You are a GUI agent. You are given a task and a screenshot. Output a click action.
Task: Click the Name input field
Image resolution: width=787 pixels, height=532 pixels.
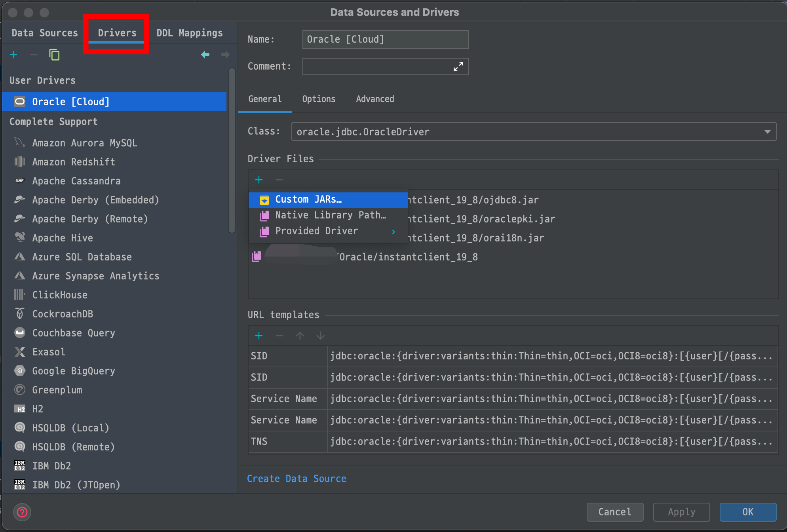[x=385, y=40]
